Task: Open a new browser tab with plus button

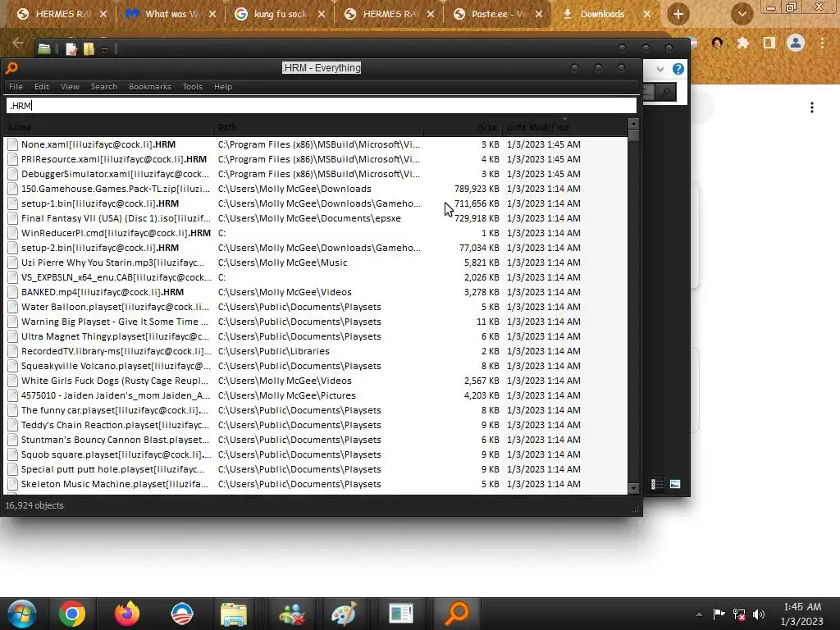Action: [x=678, y=14]
